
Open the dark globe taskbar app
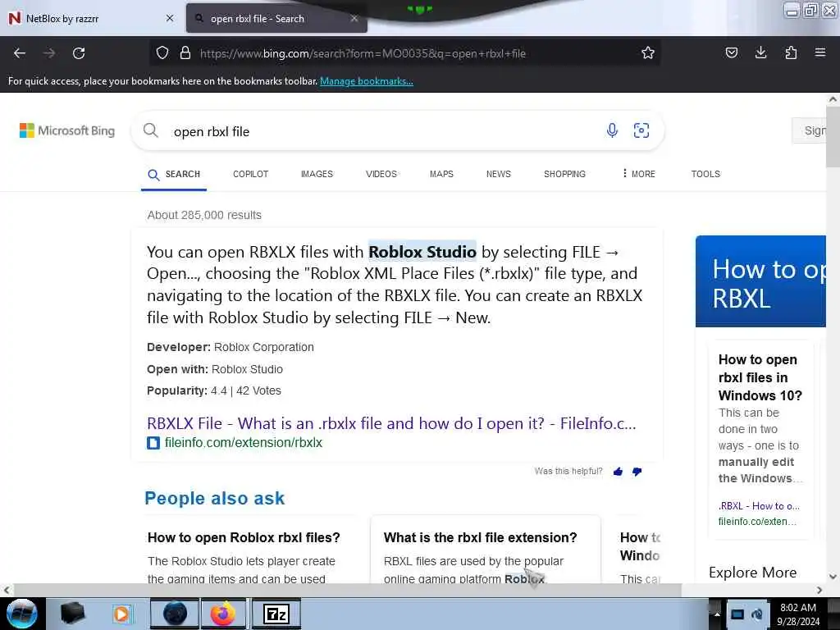pyautogui.click(x=175, y=614)
